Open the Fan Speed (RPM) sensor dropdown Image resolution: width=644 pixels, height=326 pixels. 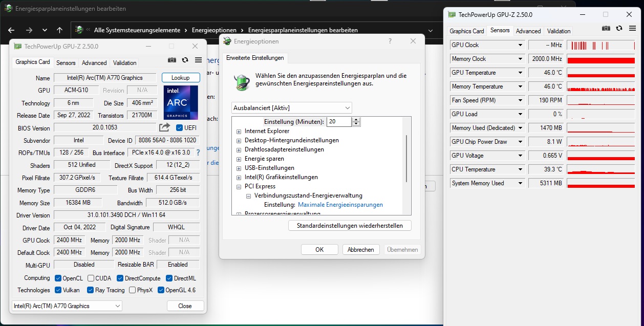click(521, 100)
